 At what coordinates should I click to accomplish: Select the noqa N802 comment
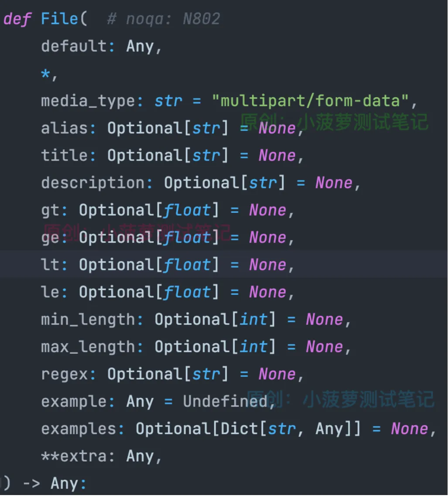[164, 19]
